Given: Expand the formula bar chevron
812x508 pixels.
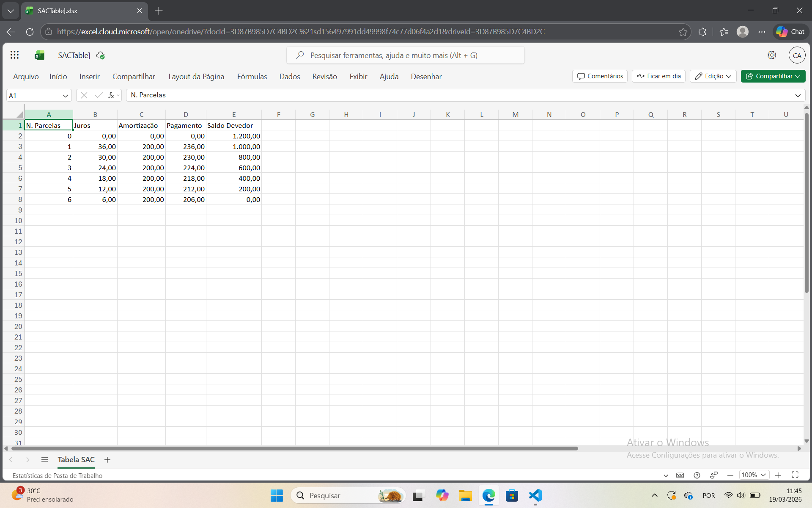Looking at the screenshot, I should tap(798, 95).
